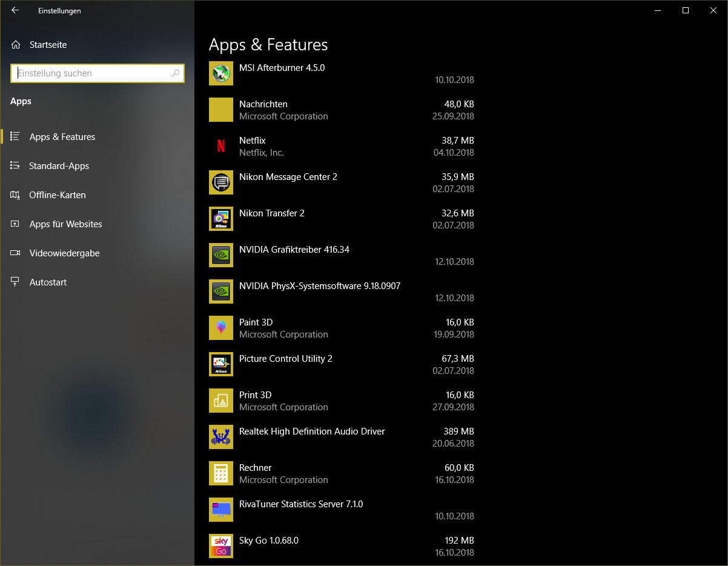Select the Netflix app name
728x566 pixels.
tap(253, 141)
